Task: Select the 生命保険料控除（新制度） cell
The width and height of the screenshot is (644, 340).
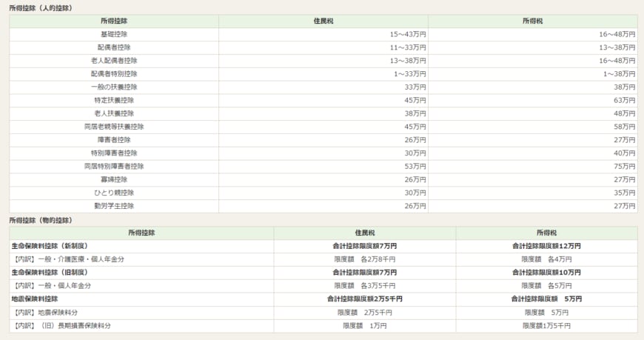Action: click(x=50, y=246)
